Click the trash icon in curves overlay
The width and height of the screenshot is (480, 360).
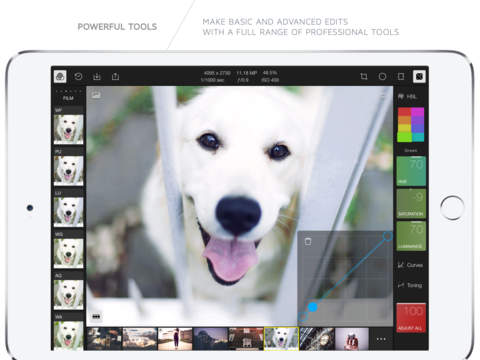[x=308, y=241]
